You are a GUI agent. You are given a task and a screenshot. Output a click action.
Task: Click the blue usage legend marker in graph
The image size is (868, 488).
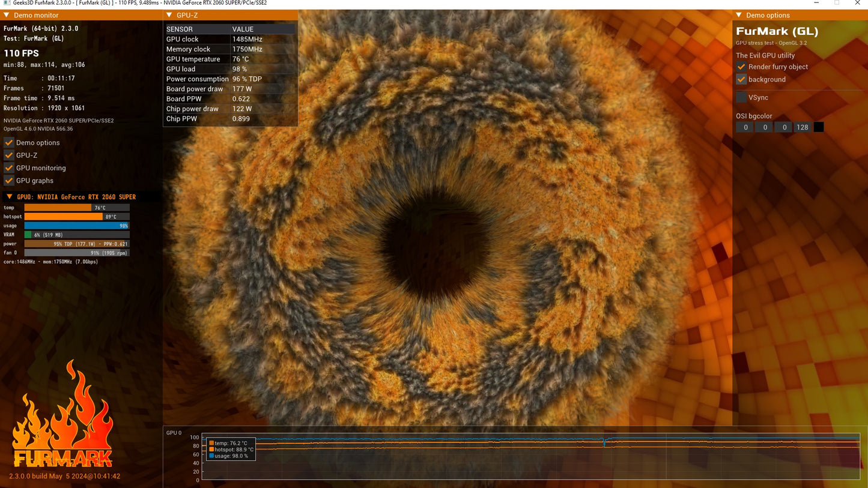point(211,456)
